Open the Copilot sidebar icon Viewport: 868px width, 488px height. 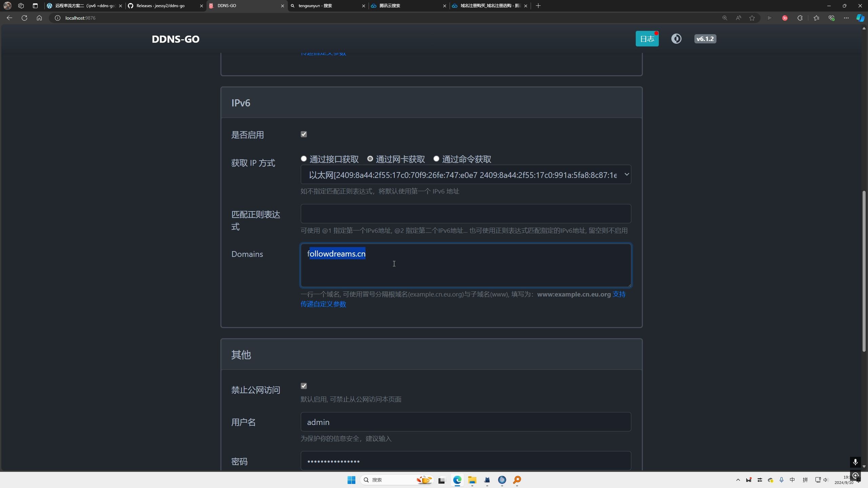pos(860,18)
